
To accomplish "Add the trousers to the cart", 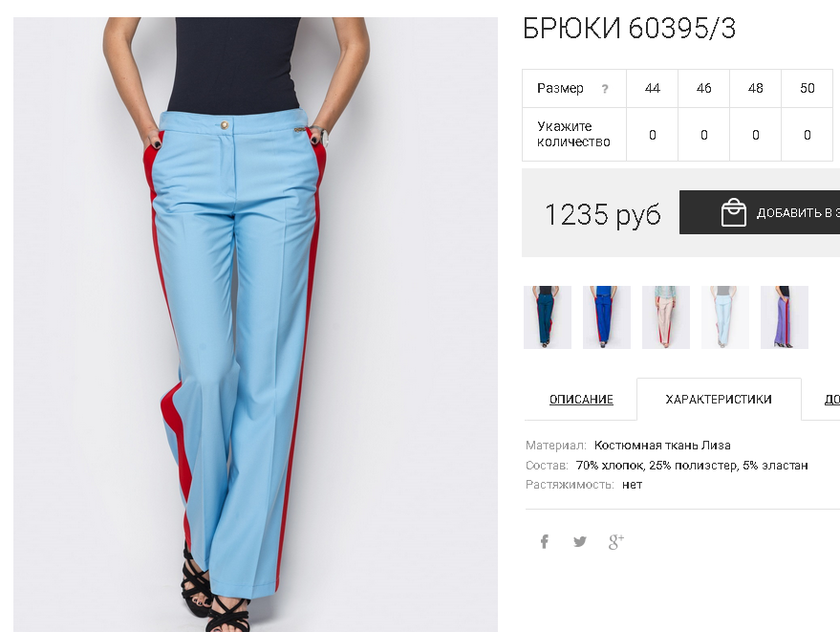I will (x=760, y=212).
